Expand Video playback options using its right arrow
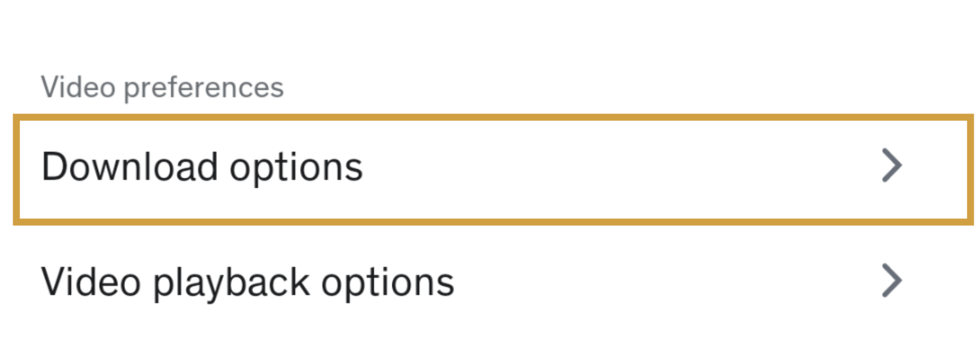The width and height of the screenshot is (980, 362). pos(891,281)
